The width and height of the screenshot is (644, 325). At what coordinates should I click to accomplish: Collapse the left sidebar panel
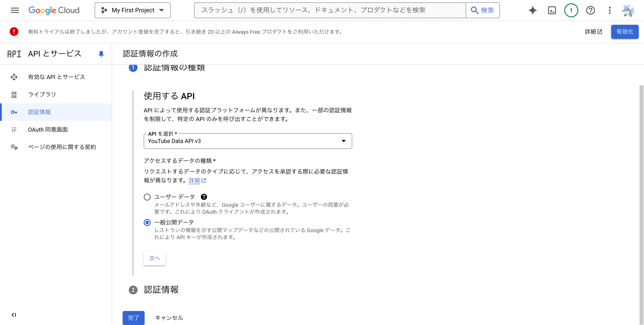tap(14, 315)
